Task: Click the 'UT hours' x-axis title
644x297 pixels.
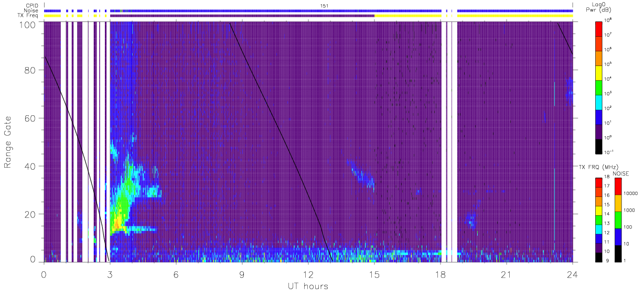Action: pyautogui.click(x=307, y=286)
